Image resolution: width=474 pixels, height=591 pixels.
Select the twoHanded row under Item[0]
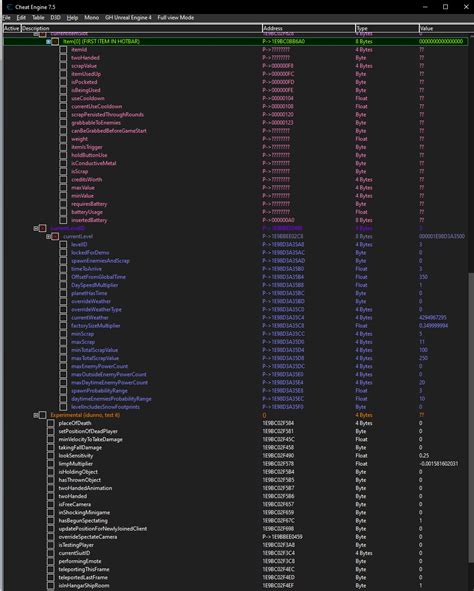(86, 58)
